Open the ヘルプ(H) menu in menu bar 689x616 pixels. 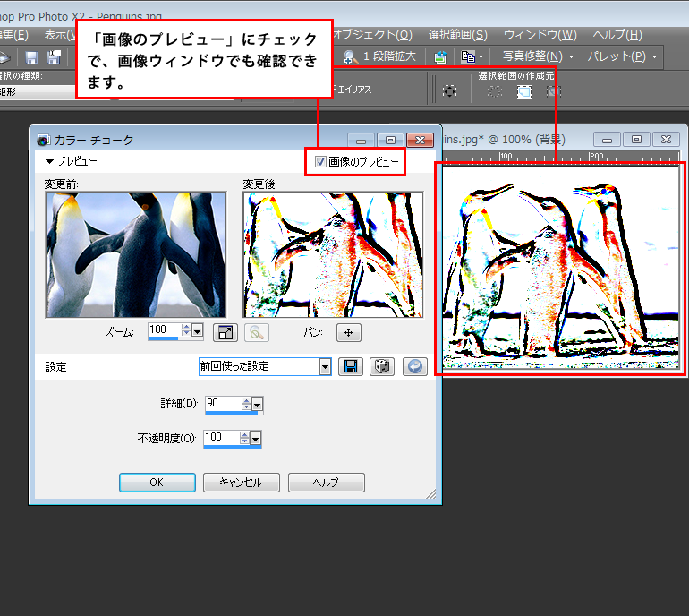pos(617,34)
